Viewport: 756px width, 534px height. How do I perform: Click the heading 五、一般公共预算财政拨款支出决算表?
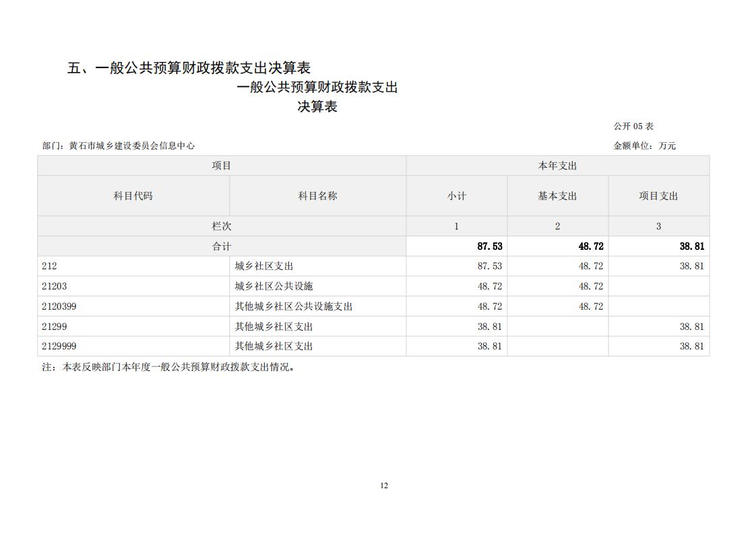click(189, 68)
